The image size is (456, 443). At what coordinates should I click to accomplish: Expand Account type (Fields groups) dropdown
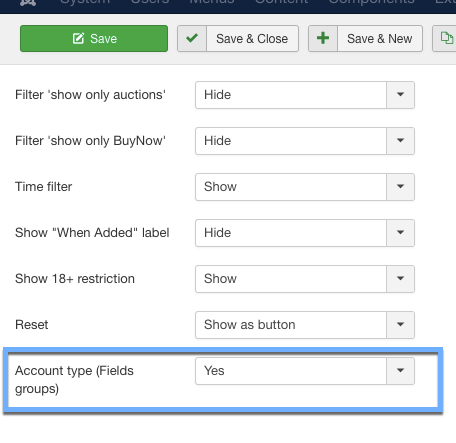[x=305, y=371]
